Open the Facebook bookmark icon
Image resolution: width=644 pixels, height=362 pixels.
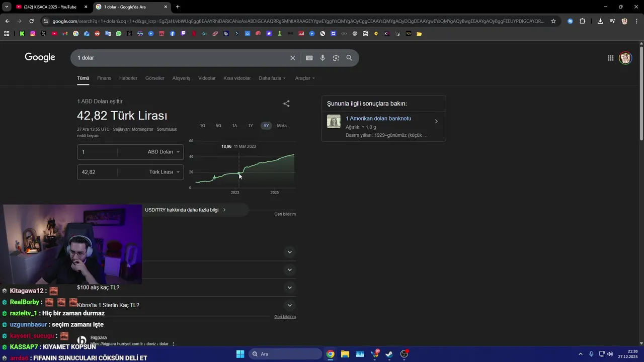[x=172, y=34]
